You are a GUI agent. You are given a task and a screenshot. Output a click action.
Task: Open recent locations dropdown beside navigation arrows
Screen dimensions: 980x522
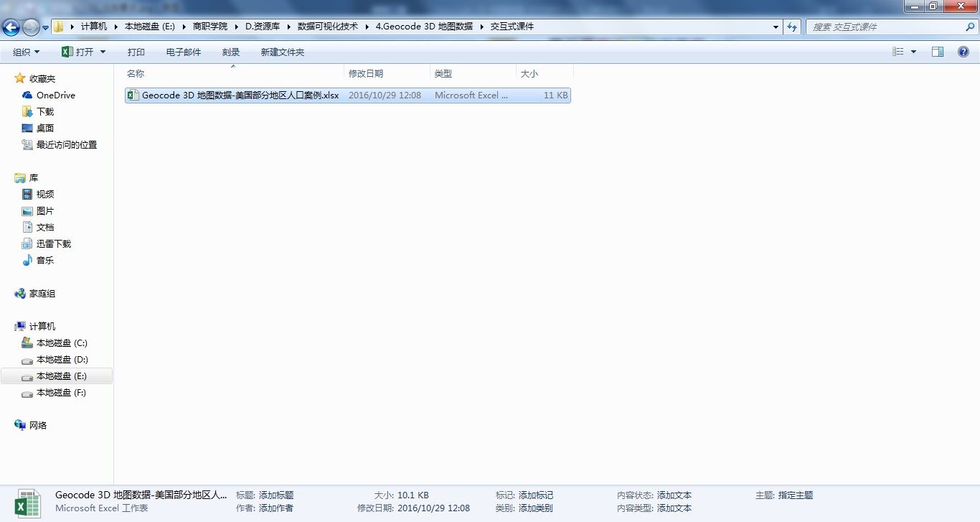click(x=46, y=27)
